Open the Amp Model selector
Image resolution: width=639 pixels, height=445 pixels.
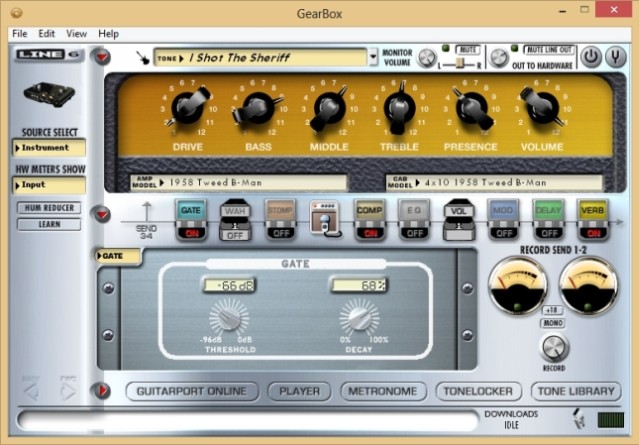coord(238,183)
